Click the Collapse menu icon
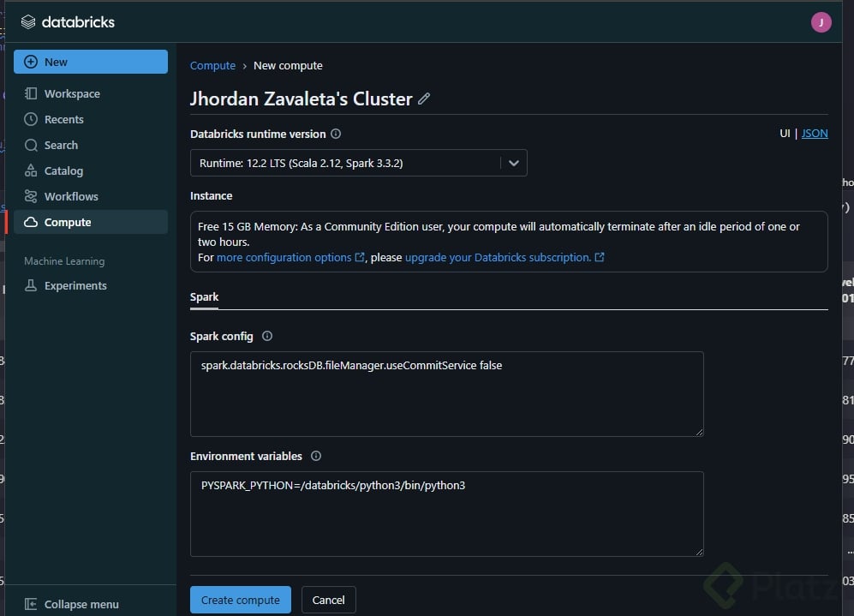854x616 pixels. 31,604
